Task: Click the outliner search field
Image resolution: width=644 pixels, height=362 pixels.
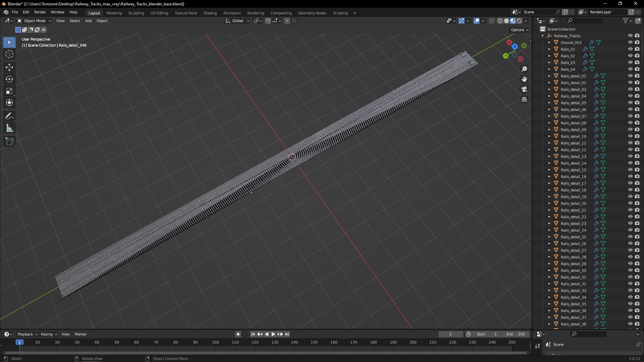Action: tap(584, 21)
